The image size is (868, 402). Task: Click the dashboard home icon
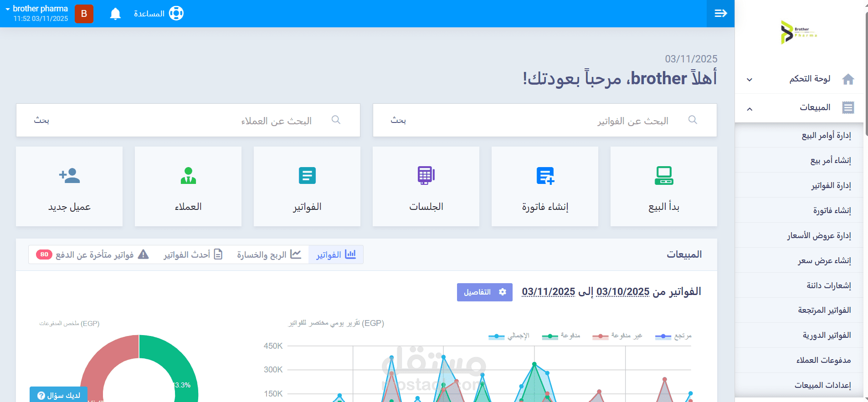(848, 79)
